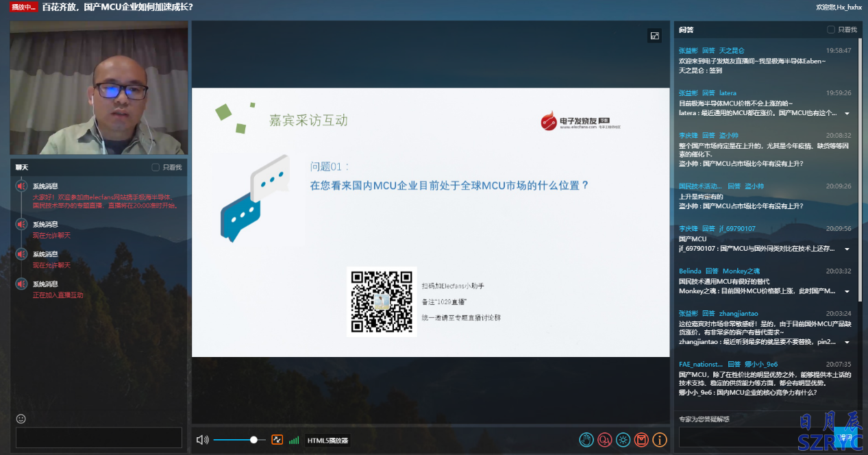The image size is (868, 455).
Task: Mute the player with the speaker icon
Action: pos(201,440)
